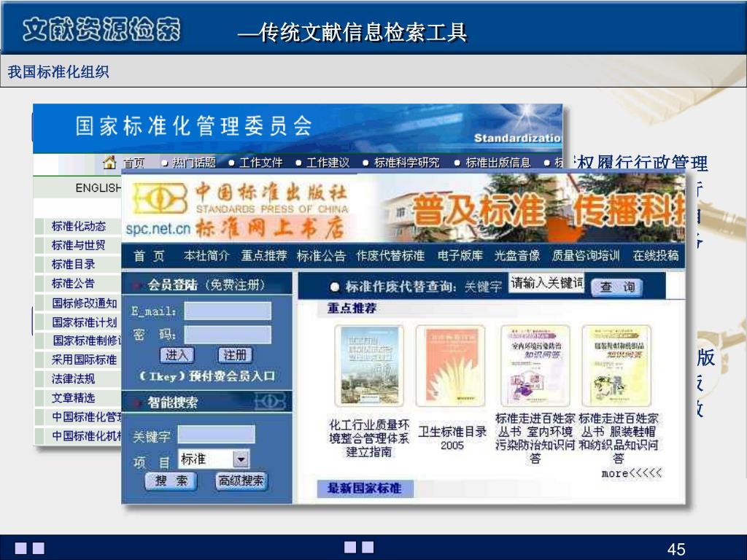The image size is (747, 560).
Task: Click the home icon beside 首页
Action: 109,163
